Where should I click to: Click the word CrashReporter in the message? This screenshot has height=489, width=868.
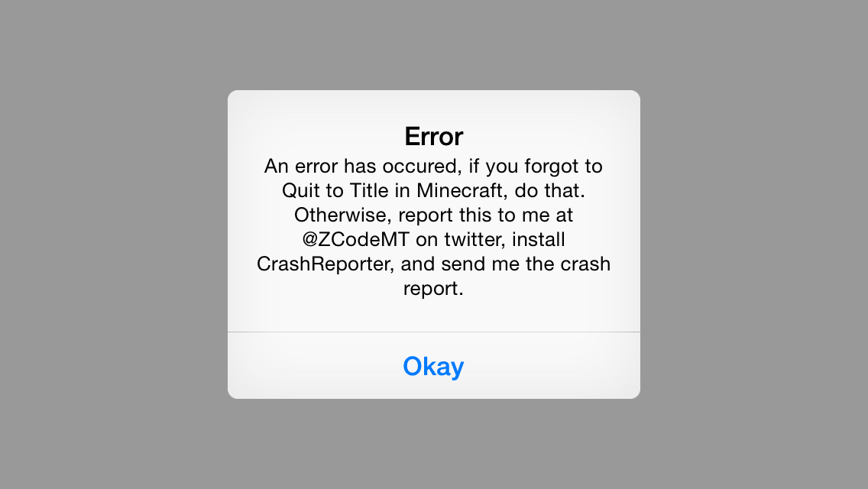pos(325,264)
